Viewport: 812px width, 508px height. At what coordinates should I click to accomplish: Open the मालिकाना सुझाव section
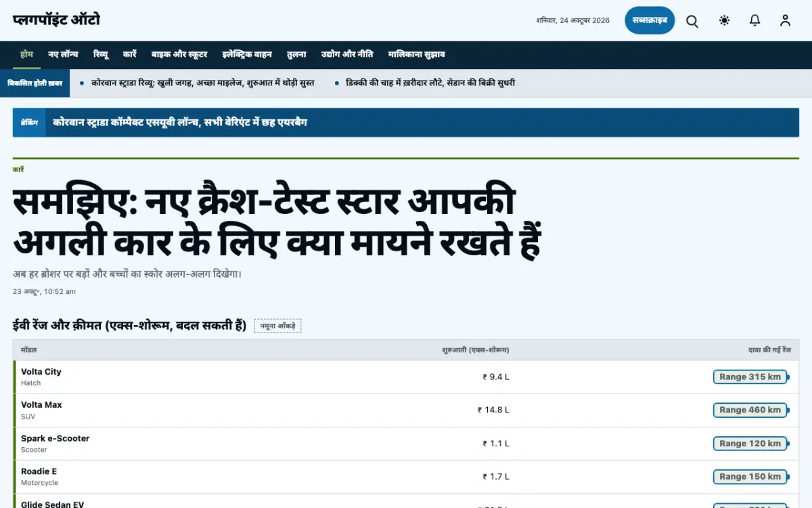click(416, 54)
